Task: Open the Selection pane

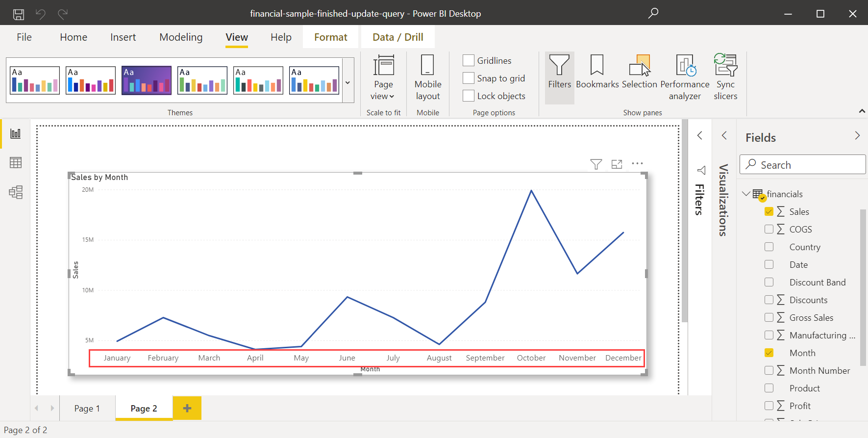Action: (639, 72)
